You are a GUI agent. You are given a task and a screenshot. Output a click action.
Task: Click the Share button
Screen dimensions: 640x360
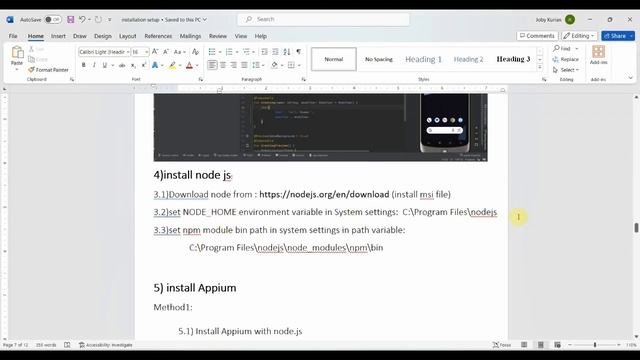pyautogui.click(x=615, y=36)
